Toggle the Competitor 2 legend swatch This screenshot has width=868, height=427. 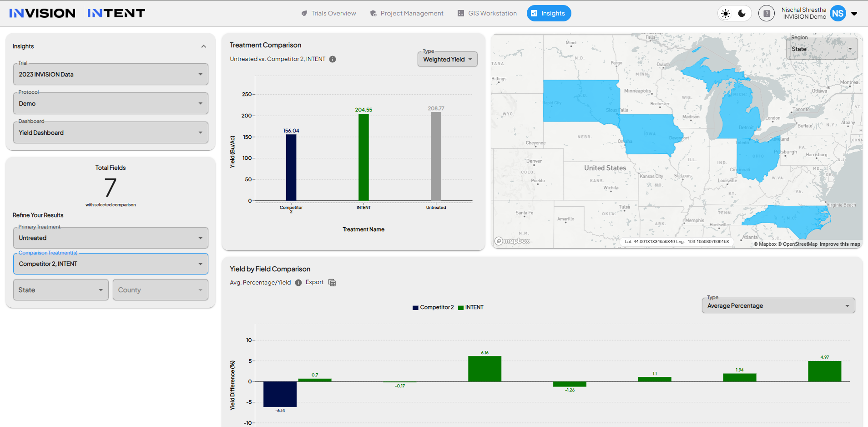[x=415, y=308]
